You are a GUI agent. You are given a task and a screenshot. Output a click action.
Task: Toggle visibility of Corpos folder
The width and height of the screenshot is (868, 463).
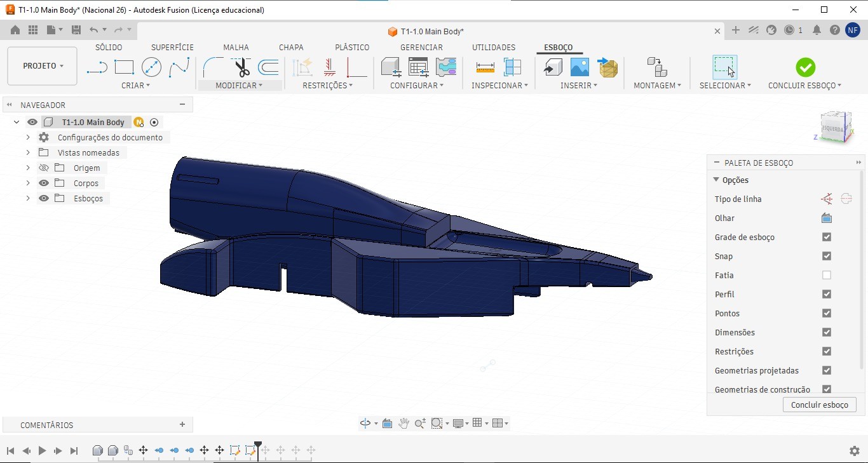click(x=44, y=183)
